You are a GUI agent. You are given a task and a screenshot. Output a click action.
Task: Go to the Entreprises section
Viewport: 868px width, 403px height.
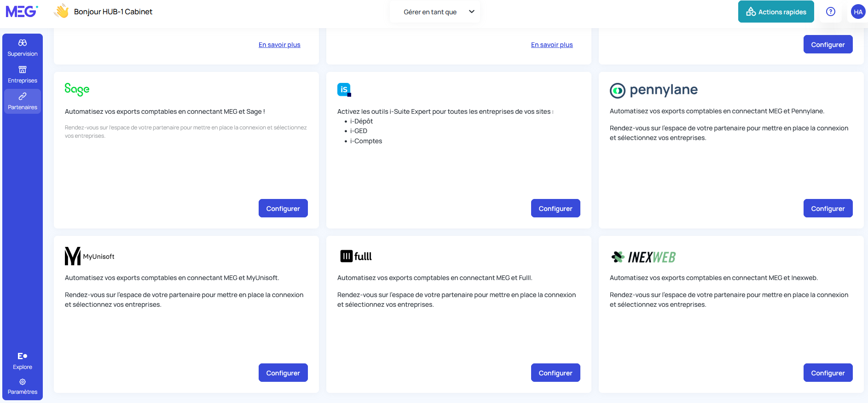click(23, 74)
